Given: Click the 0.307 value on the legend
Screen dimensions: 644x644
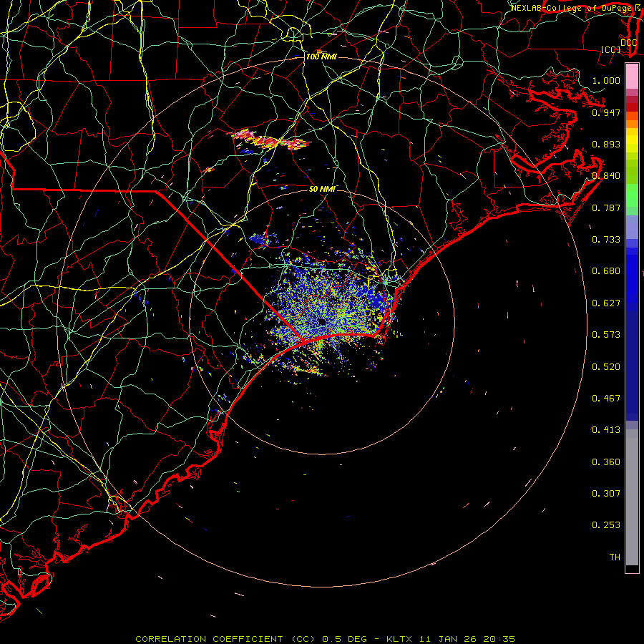Looking at the screenshot, I should click(x=606, y=494).
